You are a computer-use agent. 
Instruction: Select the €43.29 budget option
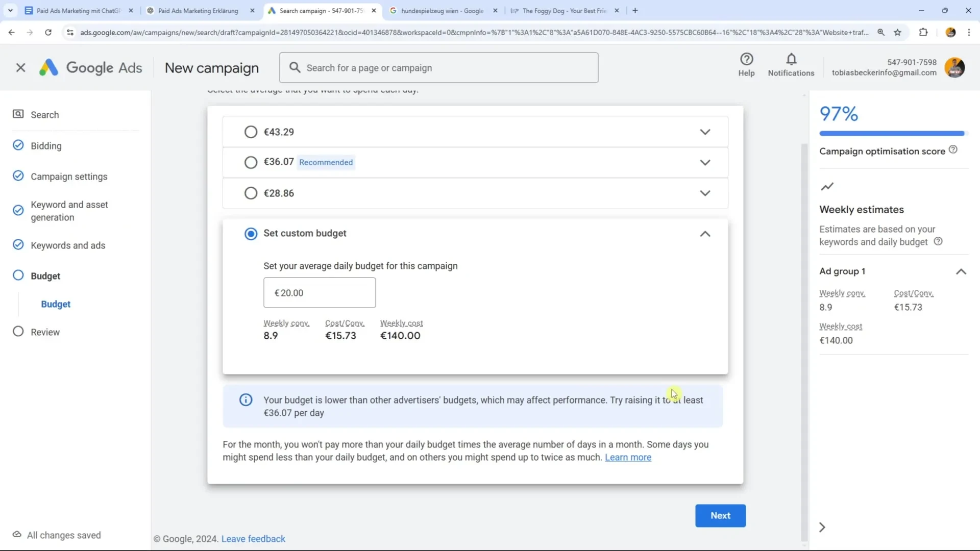pyautogui.click(x=251, y=132)
